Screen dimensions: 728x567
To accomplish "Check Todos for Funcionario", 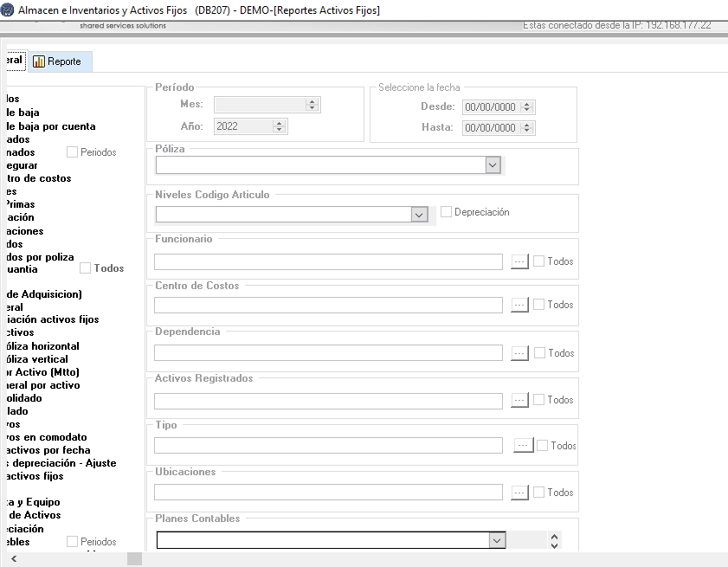I will (539, 261).
